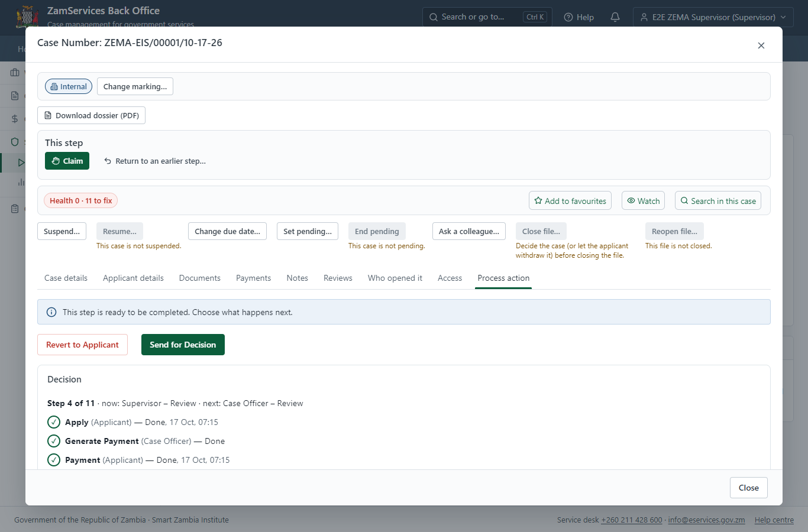
Task: Open the Documents tab
Action: click(200, 278)
